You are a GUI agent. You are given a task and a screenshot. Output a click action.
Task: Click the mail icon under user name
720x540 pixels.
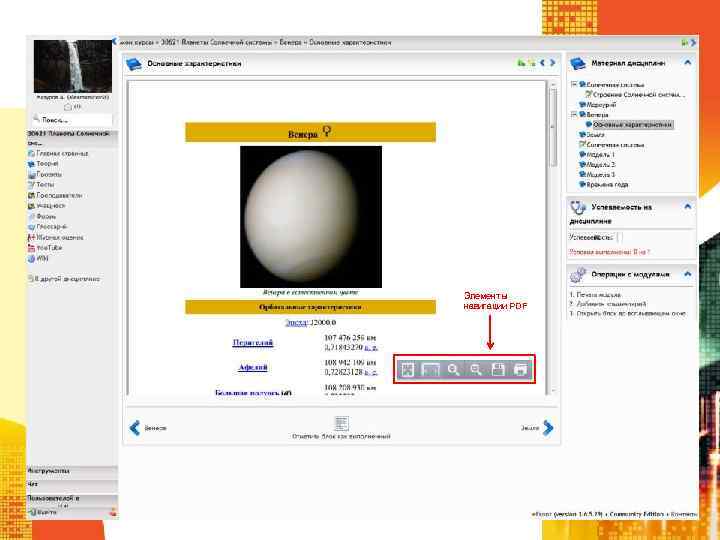(x=68, y=107)
